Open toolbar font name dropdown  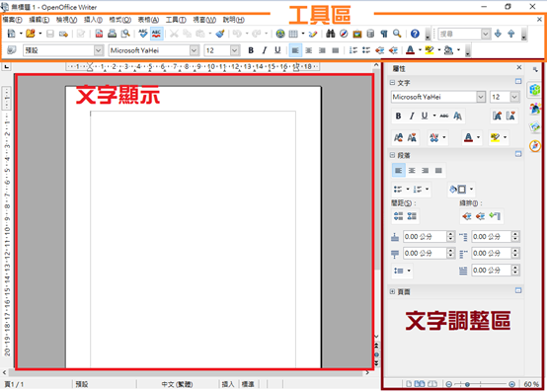(x=195, y=50)
